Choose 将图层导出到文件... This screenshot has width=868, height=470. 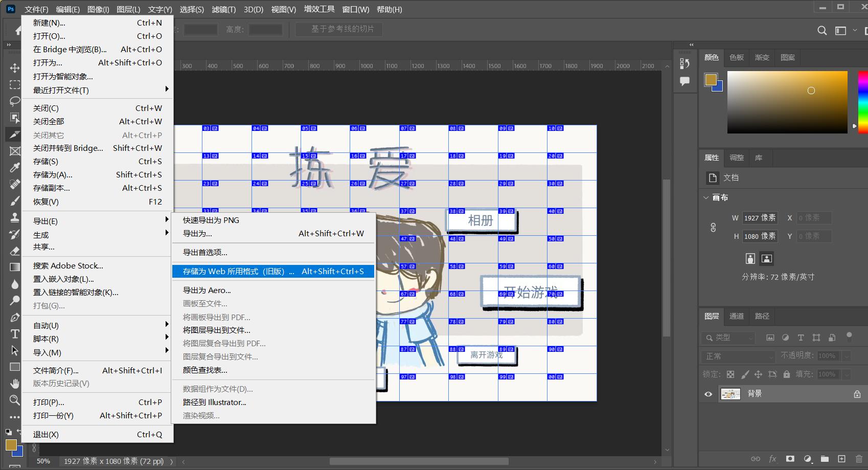(273, 330)
